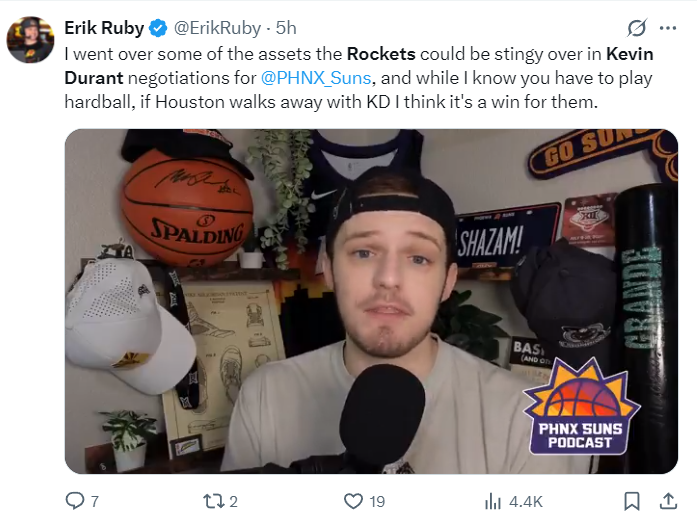Open the 5h timestamp link
Image resolution: width=697 pixels, height=522 pixels.
[x=286, y=28]
